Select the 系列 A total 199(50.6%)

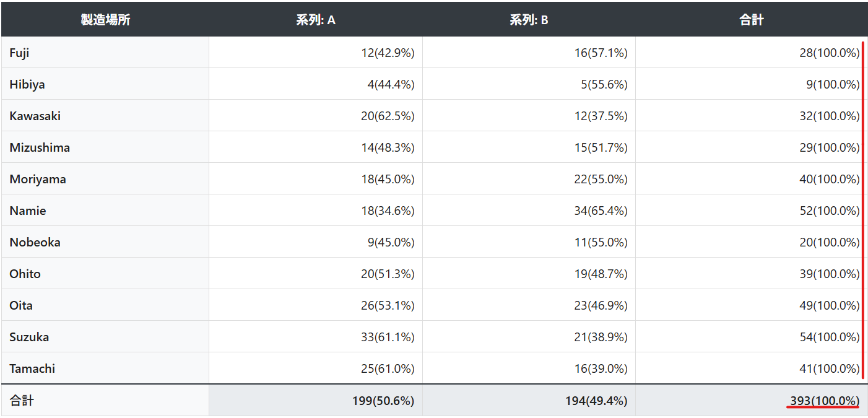tap(383, 401)
